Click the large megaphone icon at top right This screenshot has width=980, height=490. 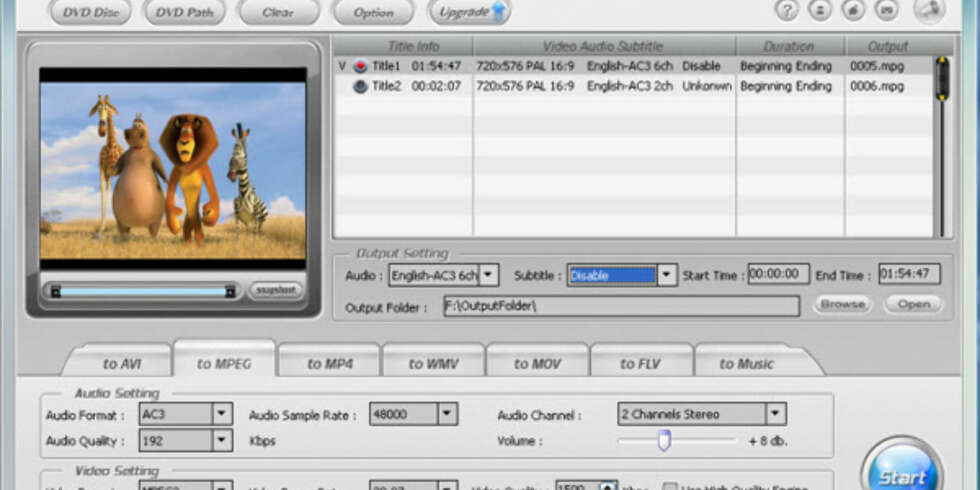click(929, 10)
